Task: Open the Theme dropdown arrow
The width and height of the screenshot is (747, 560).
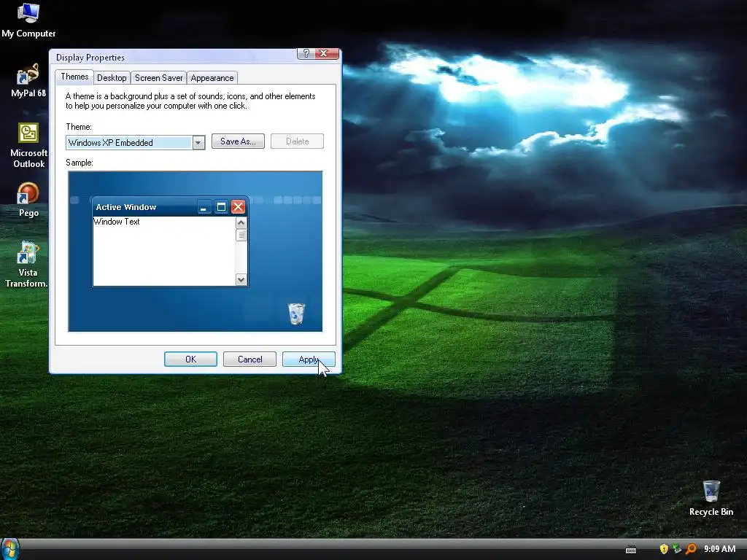Action: (198, 142)
